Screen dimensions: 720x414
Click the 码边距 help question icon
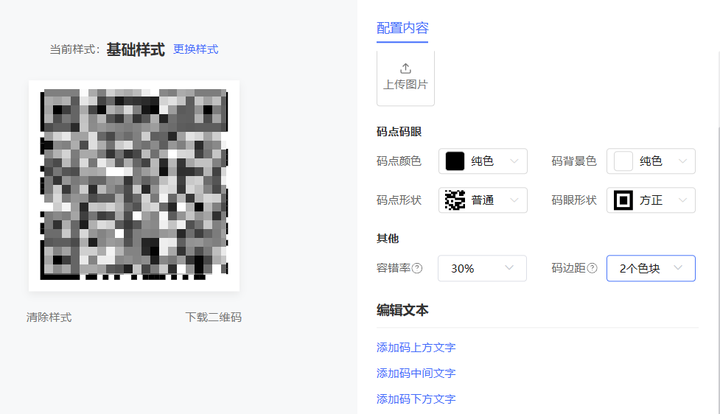[592, 268]
